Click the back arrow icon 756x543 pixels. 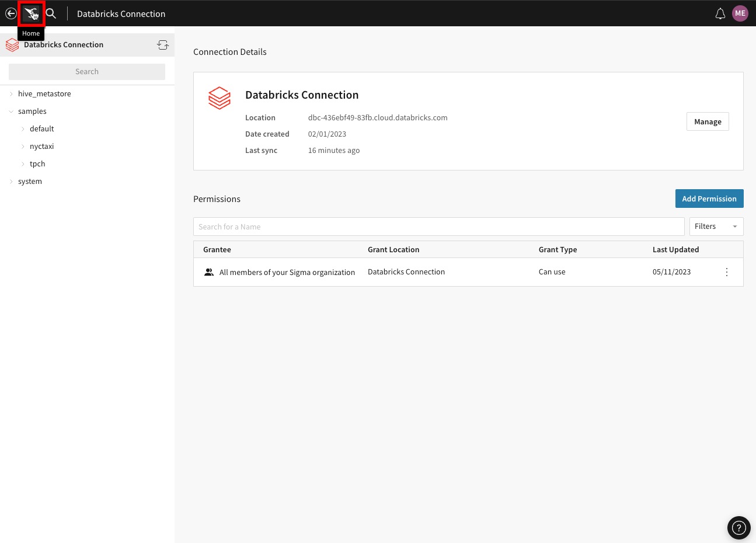point(11,13)
